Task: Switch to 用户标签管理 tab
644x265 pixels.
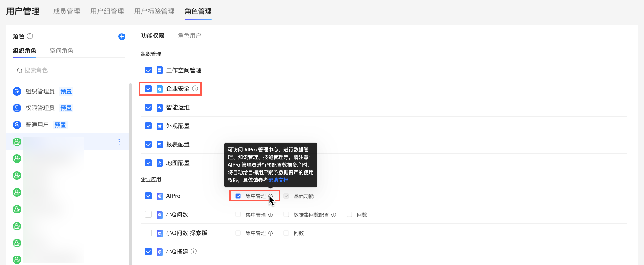Action: point(154,11)
